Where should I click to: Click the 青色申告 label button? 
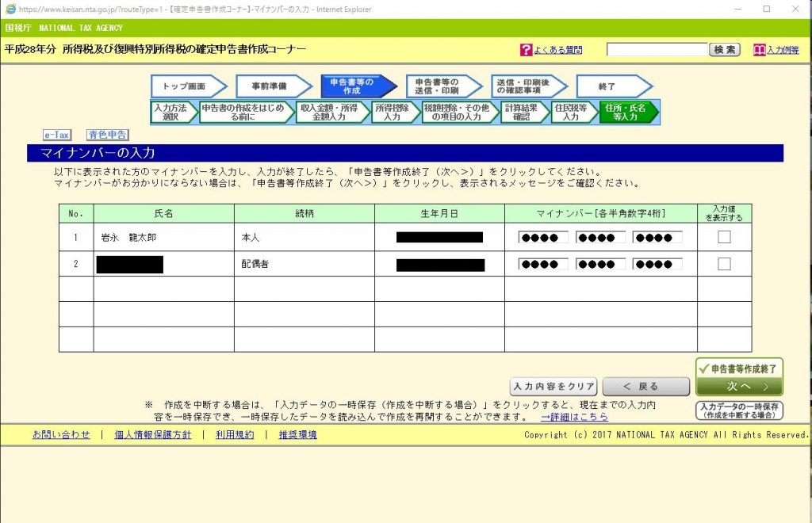(107, 136)
